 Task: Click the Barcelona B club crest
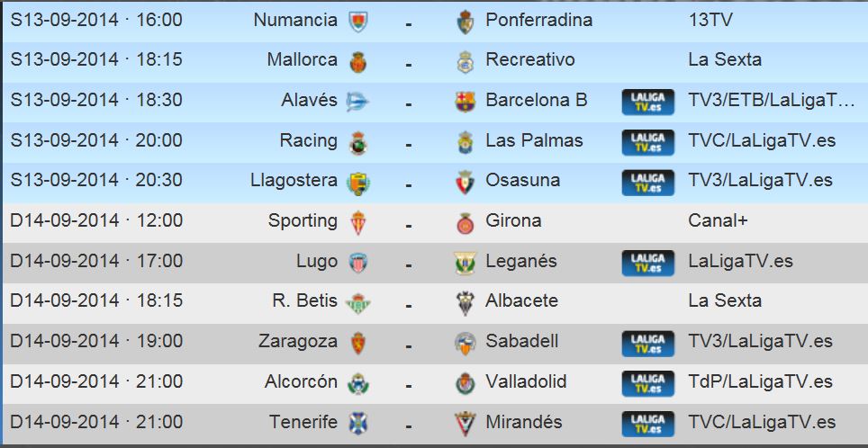[x=465, y=102]
